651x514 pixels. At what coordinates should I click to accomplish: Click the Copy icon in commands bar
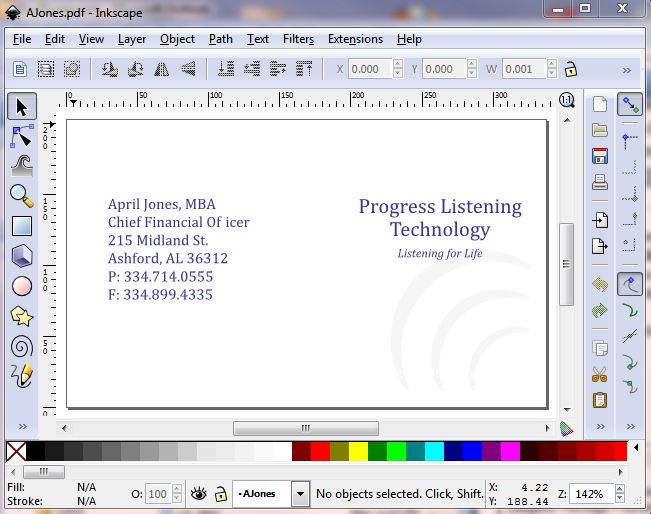pyautogui.click(x=600, y=348)
